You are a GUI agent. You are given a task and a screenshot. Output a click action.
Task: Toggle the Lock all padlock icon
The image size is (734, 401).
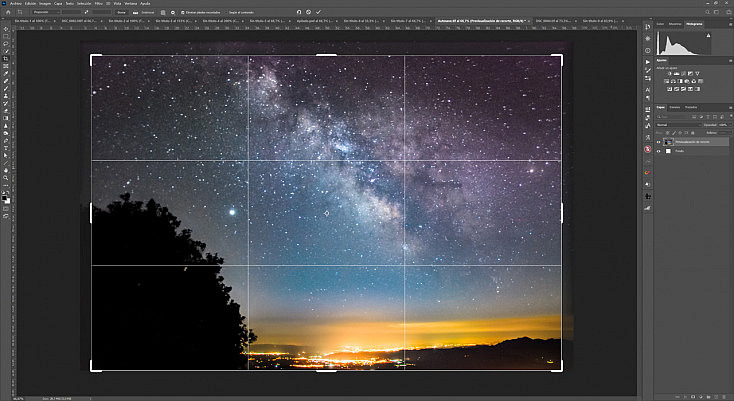[692, 133]
